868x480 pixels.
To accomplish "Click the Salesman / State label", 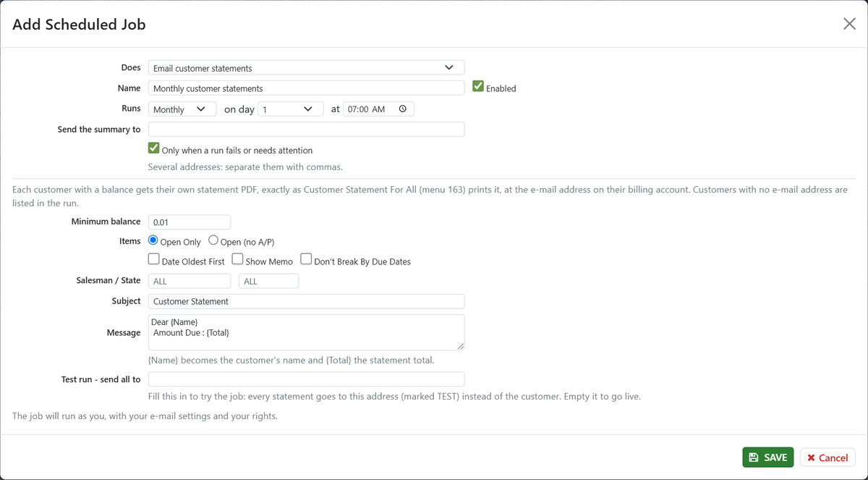I will coord(109,280).
